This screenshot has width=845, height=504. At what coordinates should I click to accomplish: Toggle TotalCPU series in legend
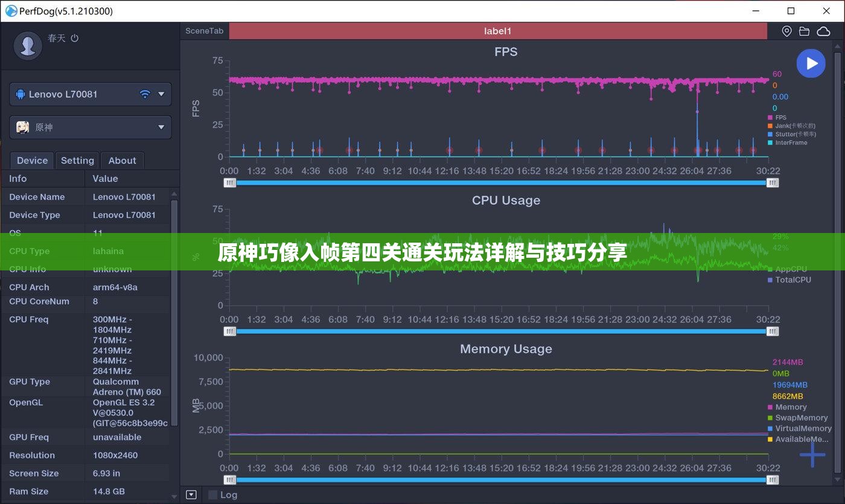[x=789, y=280]
